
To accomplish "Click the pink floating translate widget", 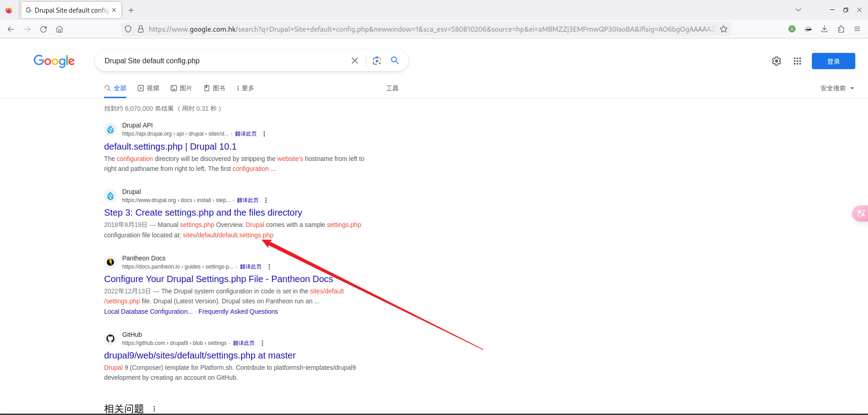I will pos(860,213).
